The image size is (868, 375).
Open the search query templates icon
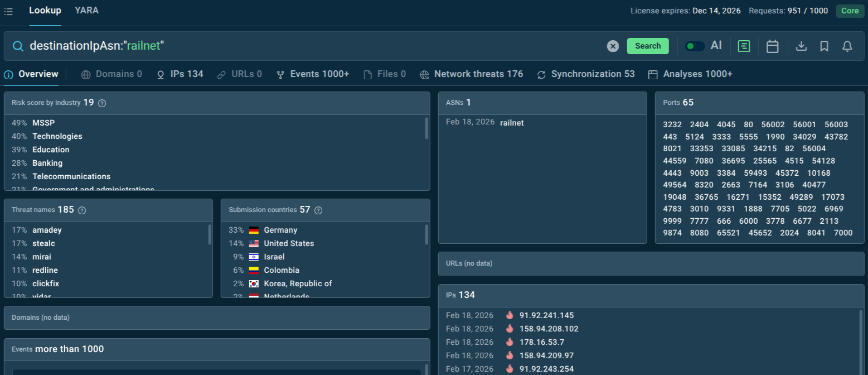[x=744, y=46]
